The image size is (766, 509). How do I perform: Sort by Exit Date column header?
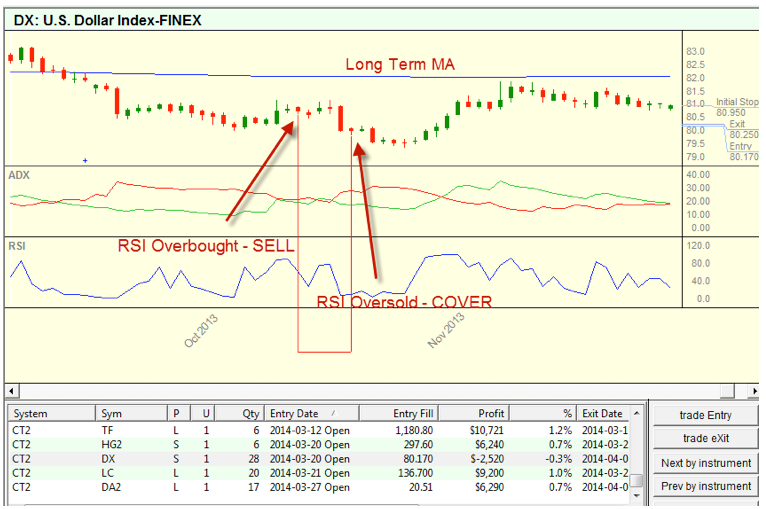coord(603,414)
